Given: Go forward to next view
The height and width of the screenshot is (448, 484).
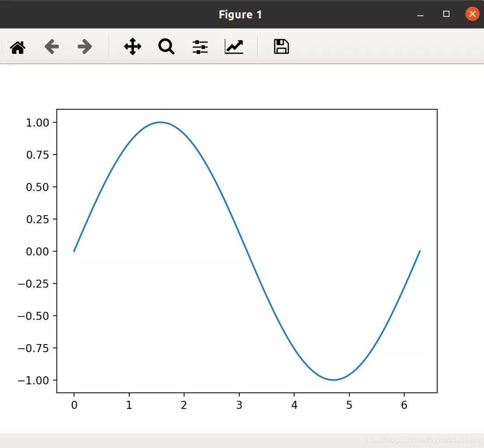Looking at the screenshot, I should pyautogui.click(x=85, y=47).
